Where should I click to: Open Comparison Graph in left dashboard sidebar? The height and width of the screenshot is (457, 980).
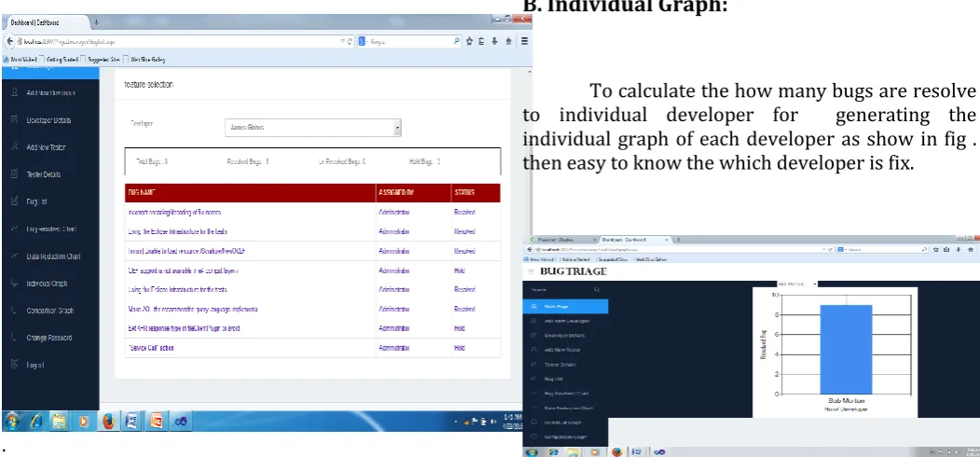tap(50, 311)
